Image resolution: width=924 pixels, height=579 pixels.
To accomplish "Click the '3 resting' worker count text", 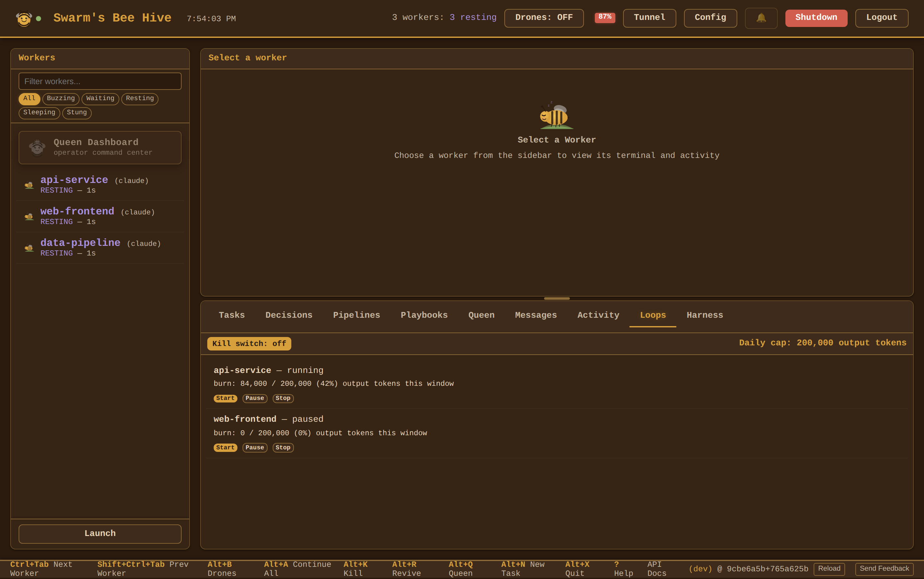I will (473, 17).
